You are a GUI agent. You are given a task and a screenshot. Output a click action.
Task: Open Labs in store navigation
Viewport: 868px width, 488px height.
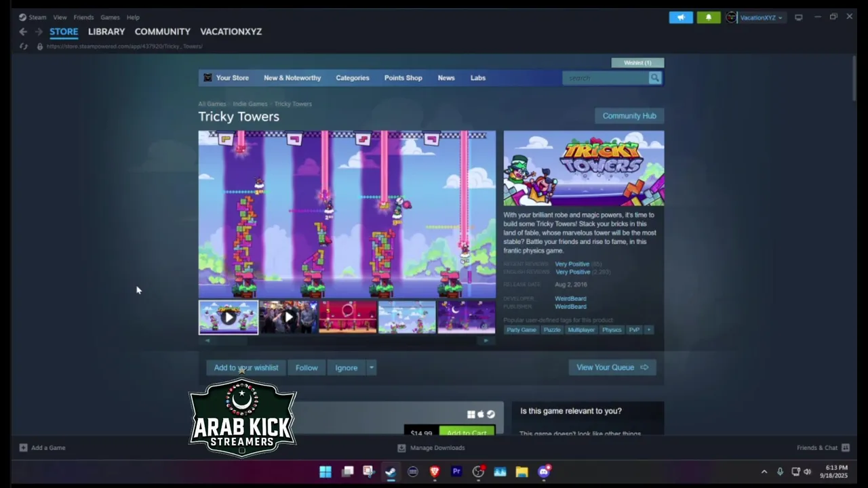[478, 78]
